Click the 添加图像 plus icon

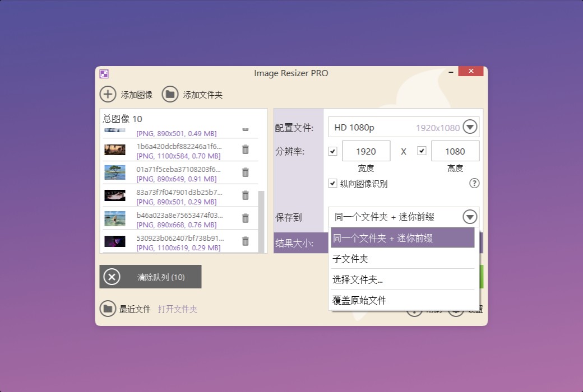tap(108, 94)
